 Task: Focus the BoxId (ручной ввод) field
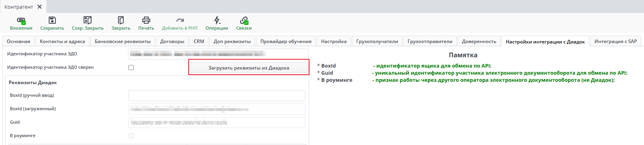click(217, 96)
